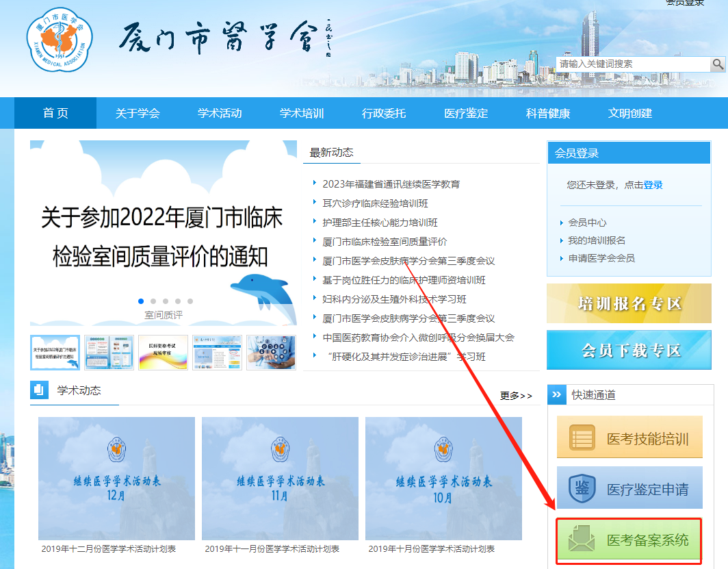Image resolution: width=728 pixels, height=569 pixels.
Task: Click the 培训报名专区 banner button
Action: (629, 303)
